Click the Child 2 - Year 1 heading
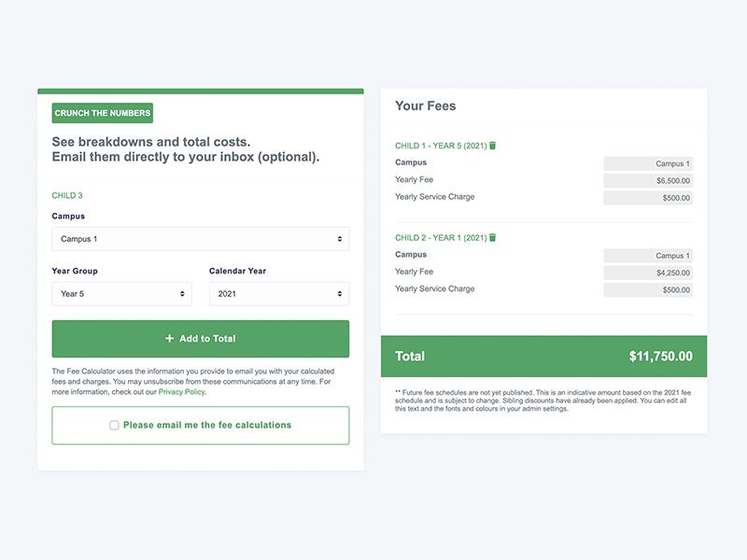 tap(441, 238)
